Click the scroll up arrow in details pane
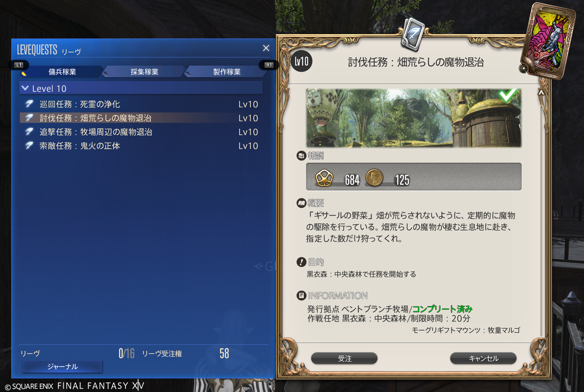 [541, 92]
